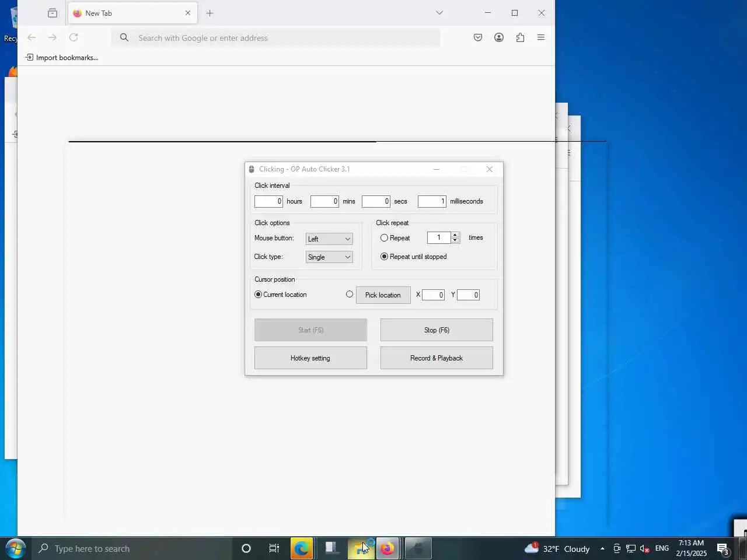Expand the list all tabs chevron
The height and width of the screenshot is (560, 747).
[x=439, y=13]
